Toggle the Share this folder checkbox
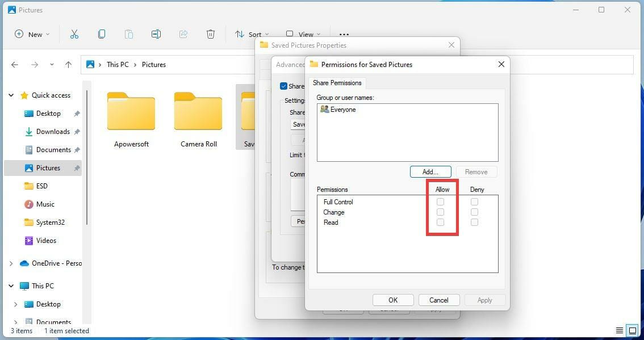The width and height of the screenshot is (644, 340). (283, 86)
